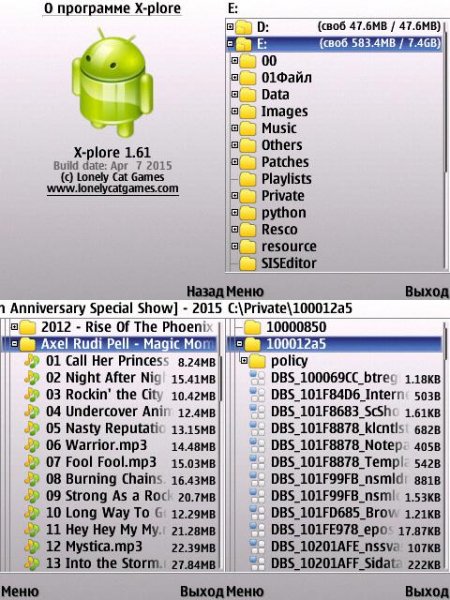
Task: Select the 05 Nasty Reputation music icon
Action: (31, 428)
